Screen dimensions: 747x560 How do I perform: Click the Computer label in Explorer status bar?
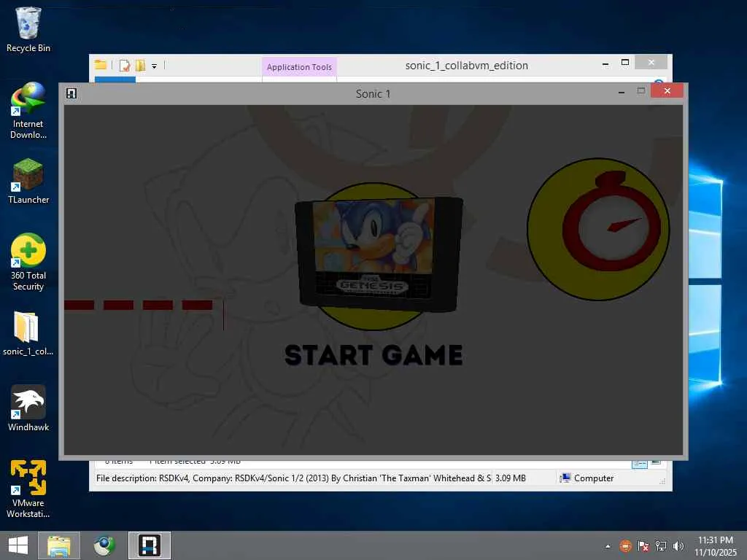click(594, 478)
